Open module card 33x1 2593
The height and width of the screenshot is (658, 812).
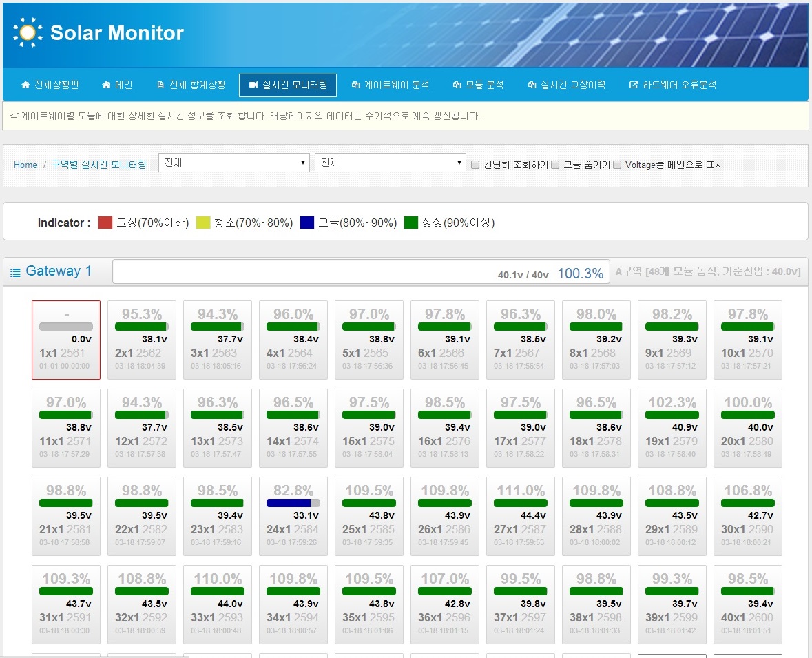(218, 605)
